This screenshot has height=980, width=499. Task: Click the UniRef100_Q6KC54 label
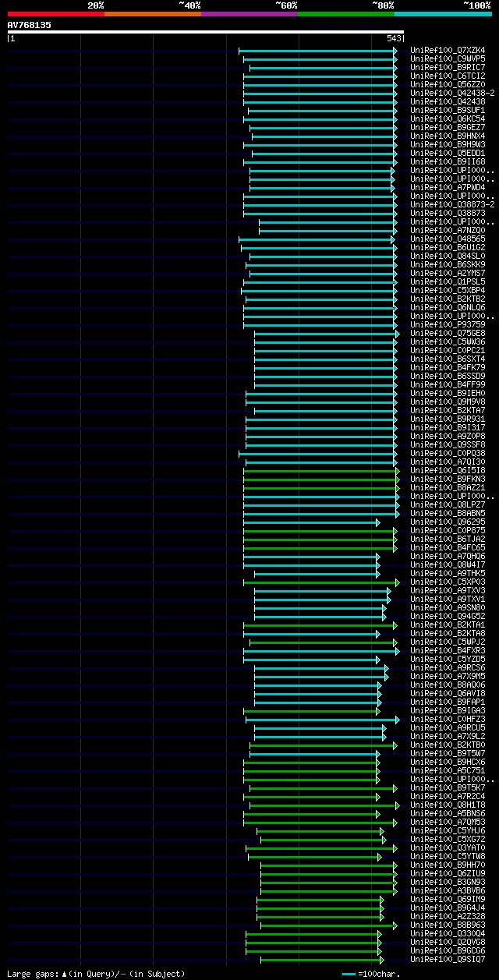(x=448, y=119)
